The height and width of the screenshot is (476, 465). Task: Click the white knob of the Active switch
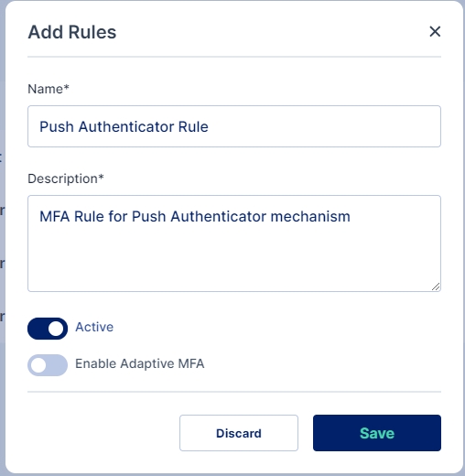[x=56, y=329]
